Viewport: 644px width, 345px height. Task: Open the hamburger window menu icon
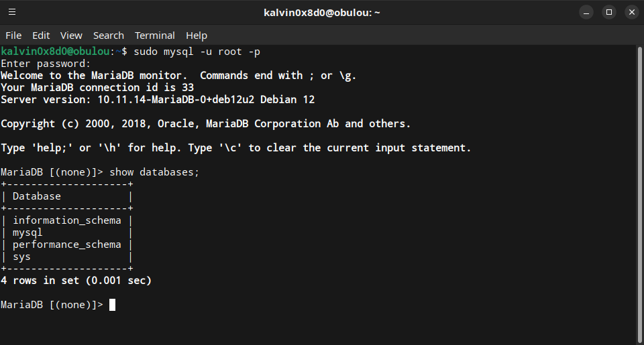click(x=12, y=12)
